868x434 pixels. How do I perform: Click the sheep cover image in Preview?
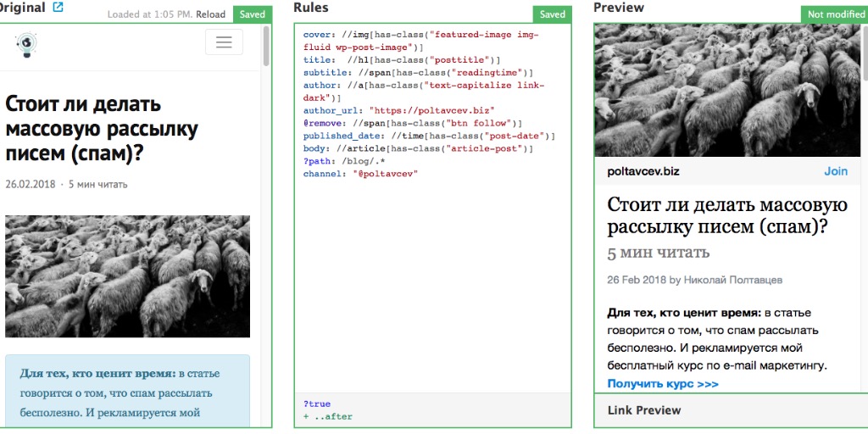(x=726, y=91)
